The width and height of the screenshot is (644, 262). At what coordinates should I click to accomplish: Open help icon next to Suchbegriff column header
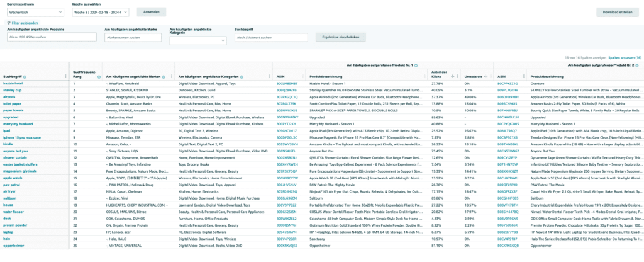pos(25,76)
